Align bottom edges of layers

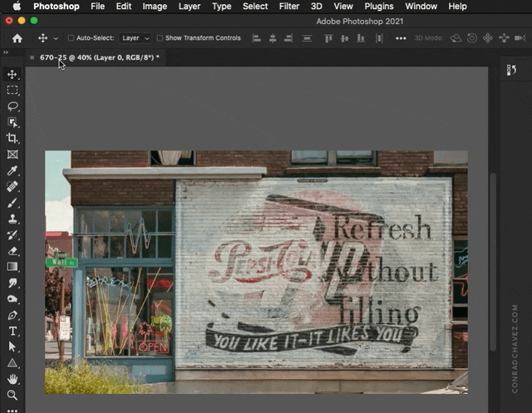pyautogui.click(x=361, y=38)
